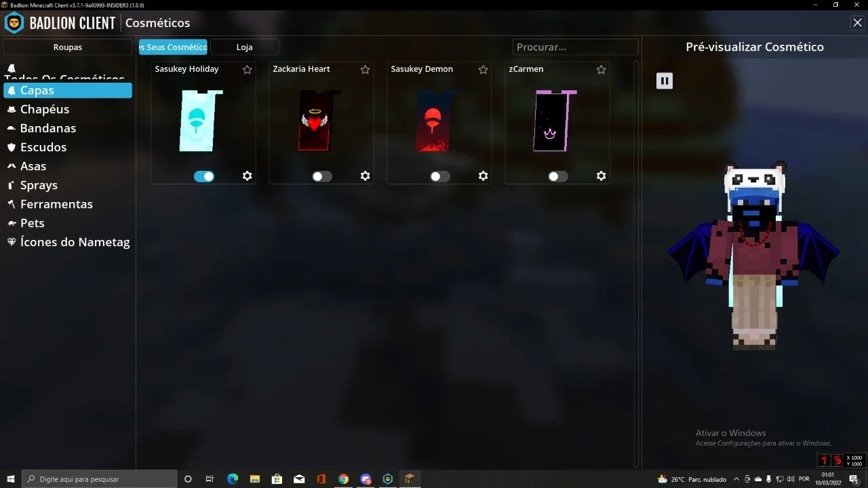Viewport: 868px width, 488px height.
Task: Open Microsoft Store from taskbar
Action: tap(277, 479)
